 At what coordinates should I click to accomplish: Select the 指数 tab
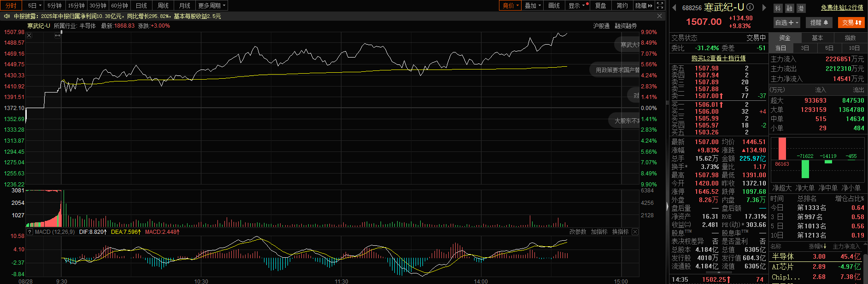(850, 38)
